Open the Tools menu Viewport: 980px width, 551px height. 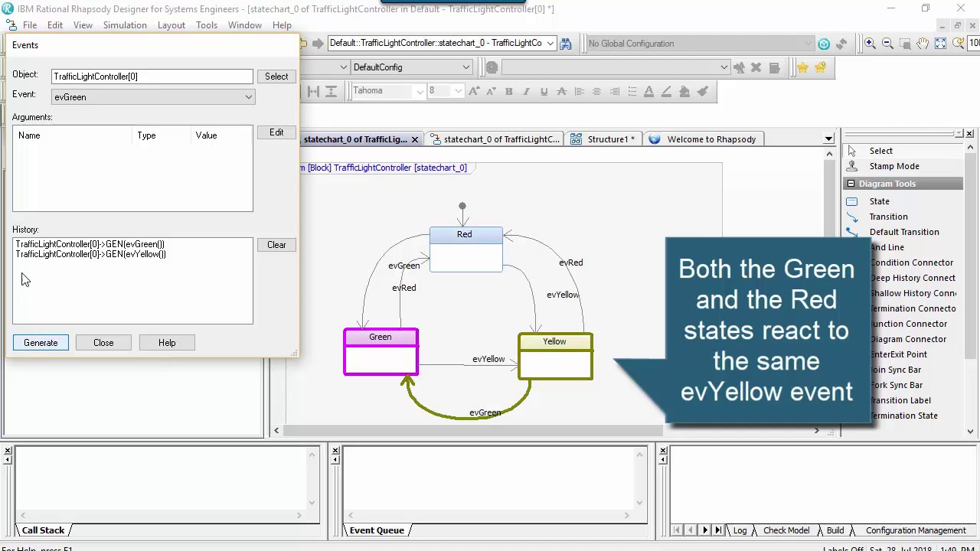[207, 25]
